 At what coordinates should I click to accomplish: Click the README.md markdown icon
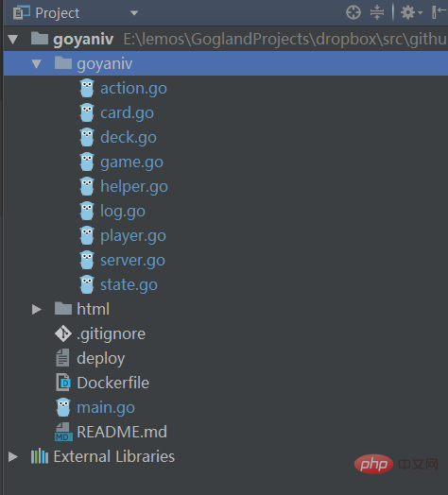[63, 432]
